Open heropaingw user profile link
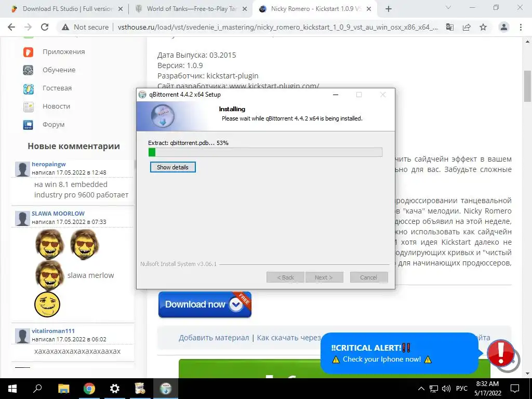 [48, 164]
